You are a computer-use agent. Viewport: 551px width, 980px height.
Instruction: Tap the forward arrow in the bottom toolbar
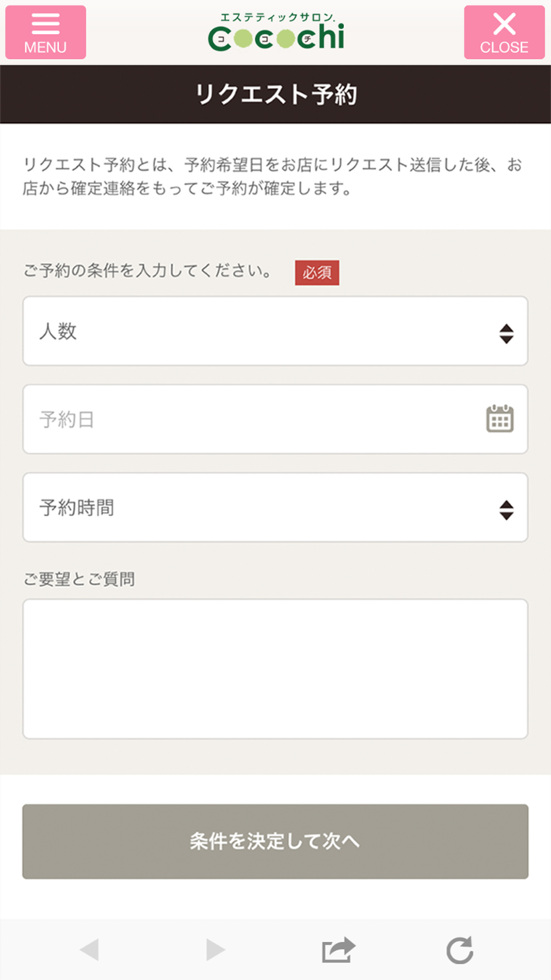coord(213,950)
